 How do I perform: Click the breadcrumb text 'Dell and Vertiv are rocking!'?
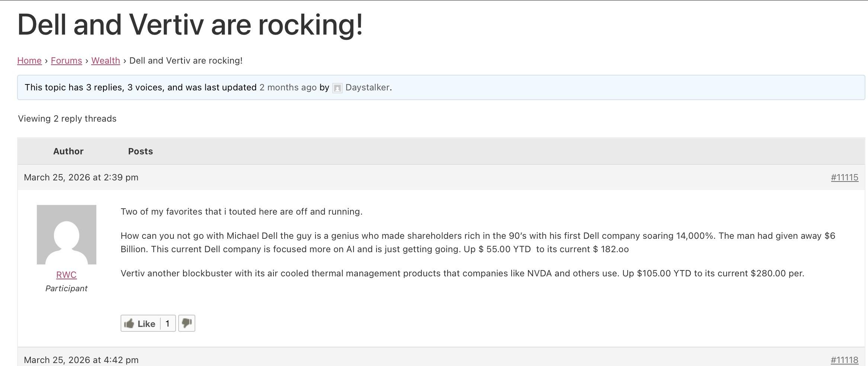click(x=186, y=61)
